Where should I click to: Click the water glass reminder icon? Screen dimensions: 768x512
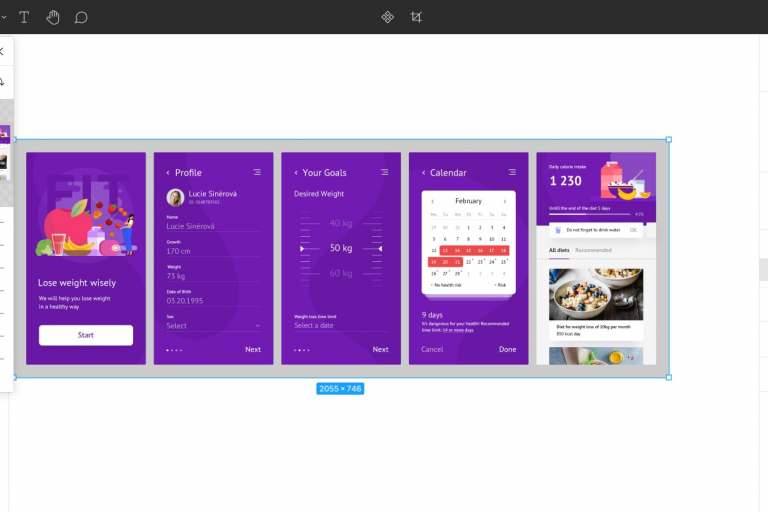(x=557, y=230)
